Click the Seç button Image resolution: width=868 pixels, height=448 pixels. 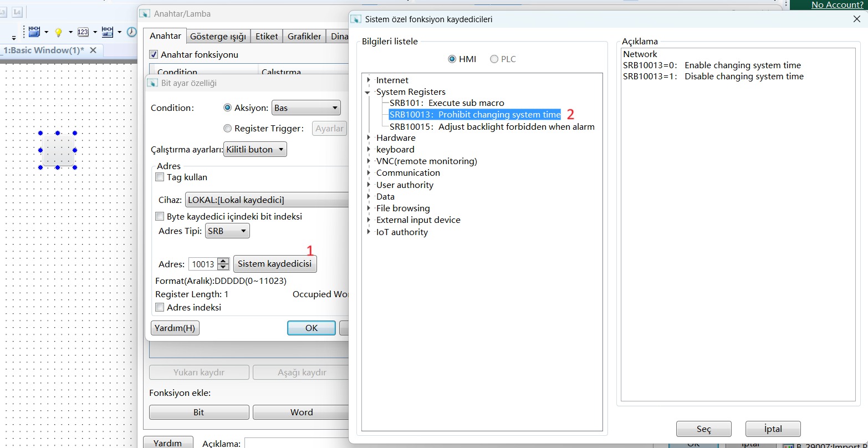click(x=703, y=429)
